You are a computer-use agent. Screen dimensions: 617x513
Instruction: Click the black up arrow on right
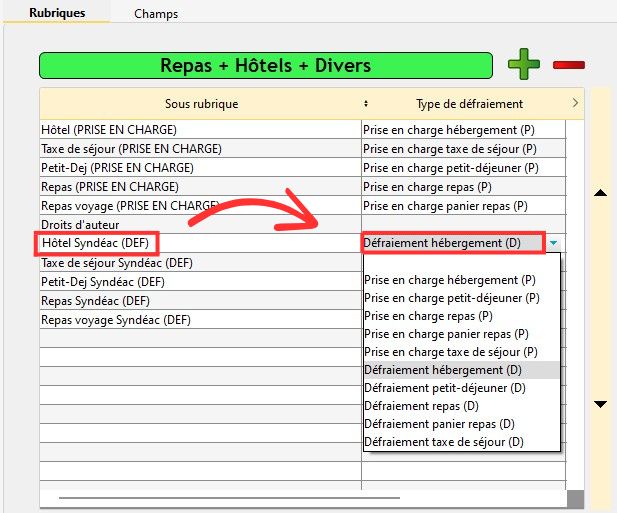[x=601, y=193]
